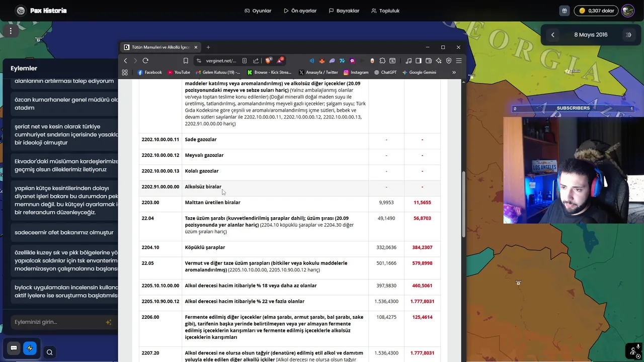This screenshot has height=362, width=644.
Task: Share this page icon
Action: pyautogui.click(x=256, y=60)
